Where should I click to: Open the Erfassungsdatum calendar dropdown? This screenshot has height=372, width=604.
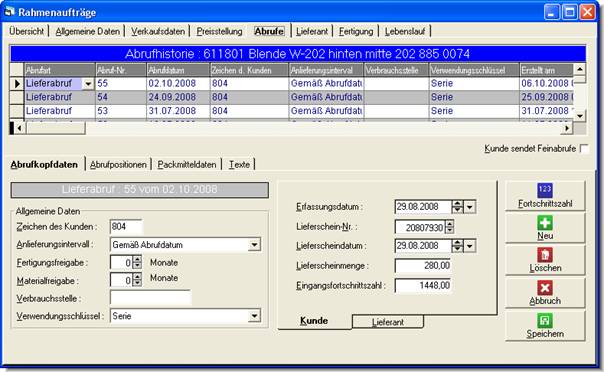[469, 207]
